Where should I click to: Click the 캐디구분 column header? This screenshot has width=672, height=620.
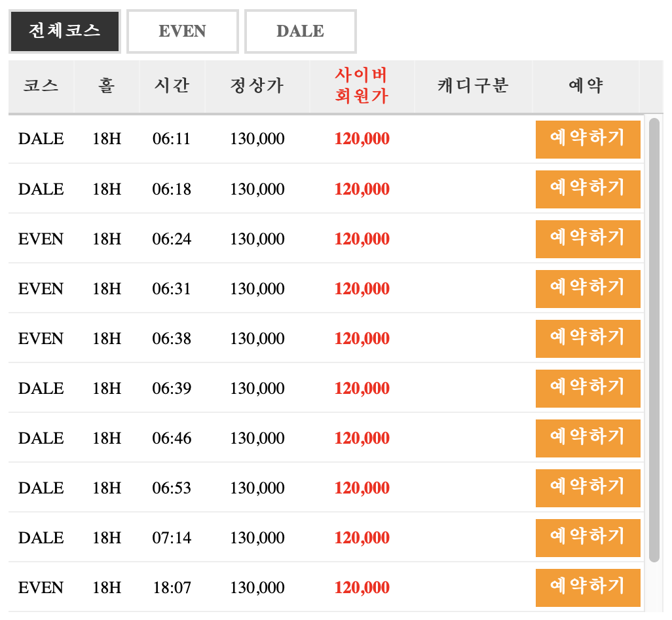[473, 86]
